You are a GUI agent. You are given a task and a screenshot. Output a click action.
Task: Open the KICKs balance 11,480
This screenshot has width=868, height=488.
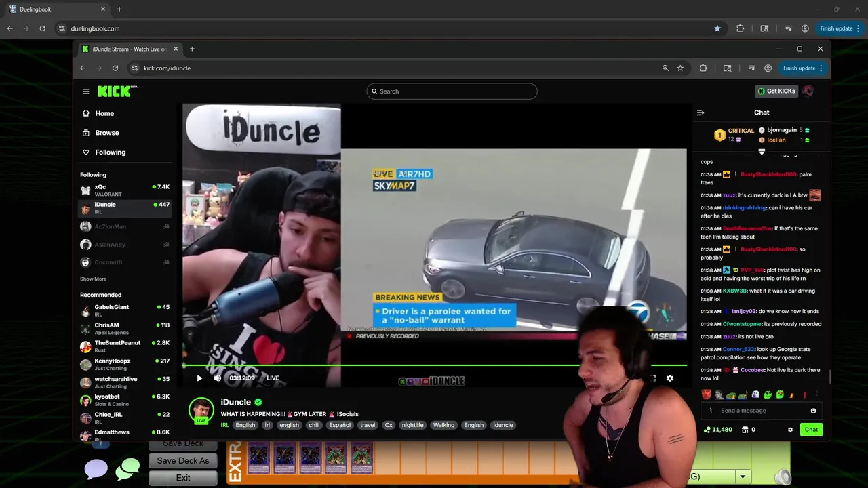tap(717, 430)
